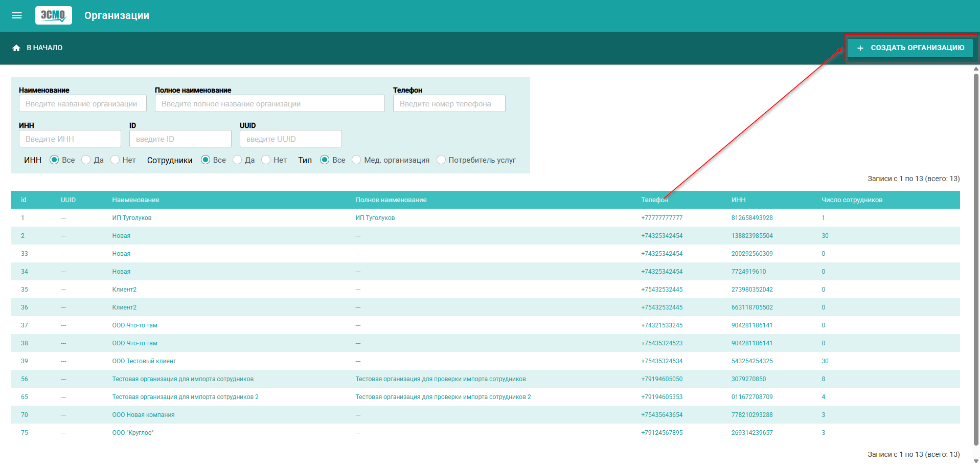This screenshot has height=464, width=980.
Task: Click id 33 in the table
Action: click(x=25, y=253)
